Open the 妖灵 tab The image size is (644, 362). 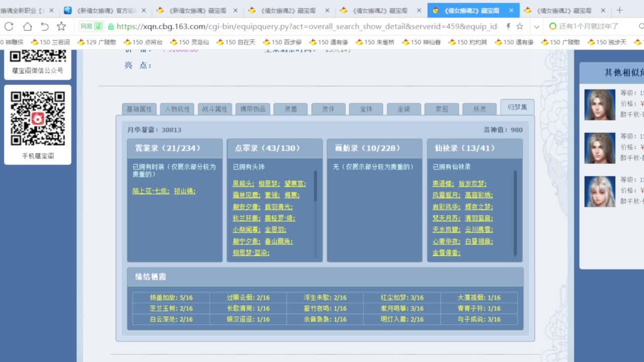pos(479,109)
